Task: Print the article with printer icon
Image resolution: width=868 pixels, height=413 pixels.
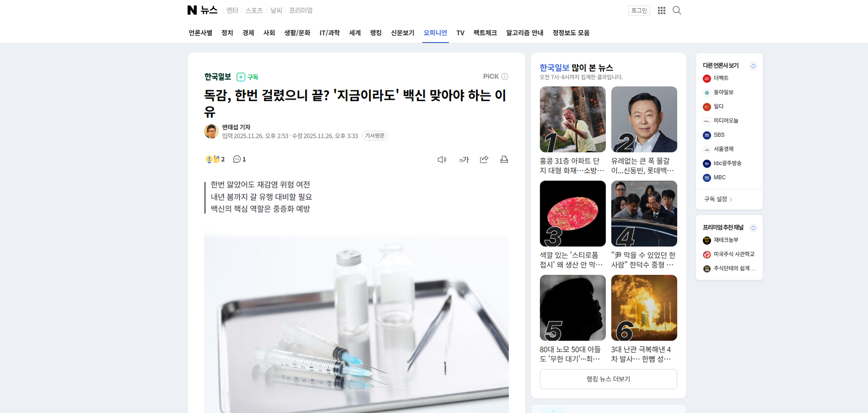Action: tap(504, 160)
